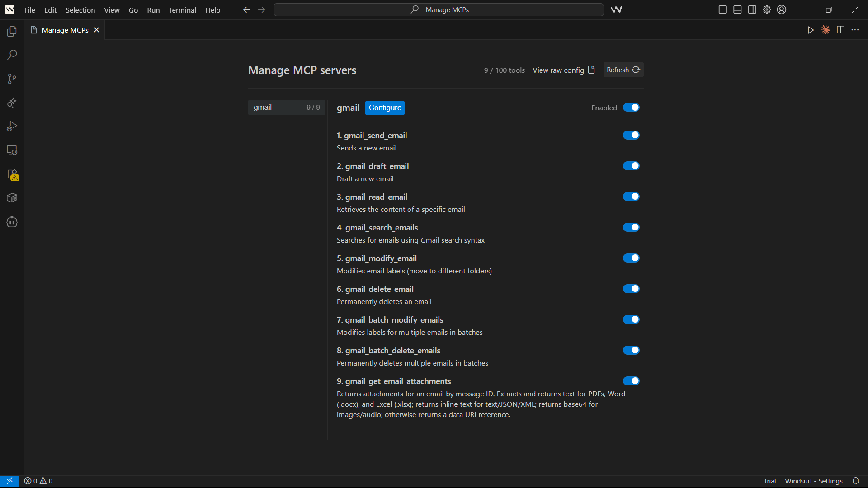Toggle the secondary side bar layout icon
868x488 pixels.
click(752, 9)
